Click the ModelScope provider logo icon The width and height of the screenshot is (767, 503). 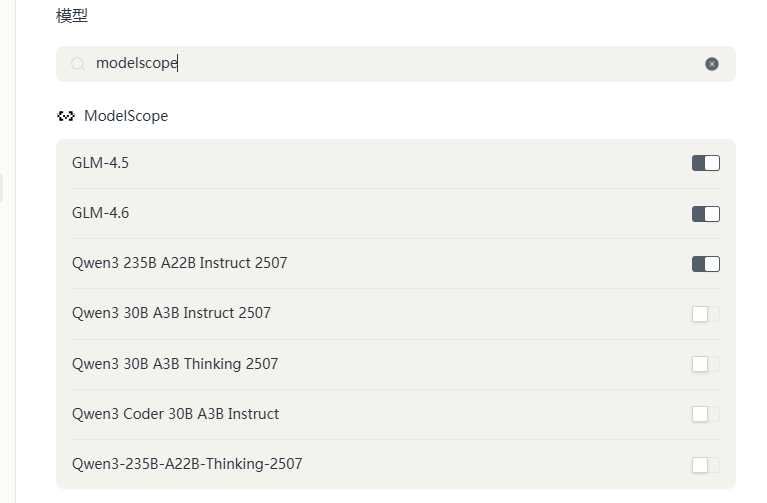pyautogui.click(x=66, y=116)
